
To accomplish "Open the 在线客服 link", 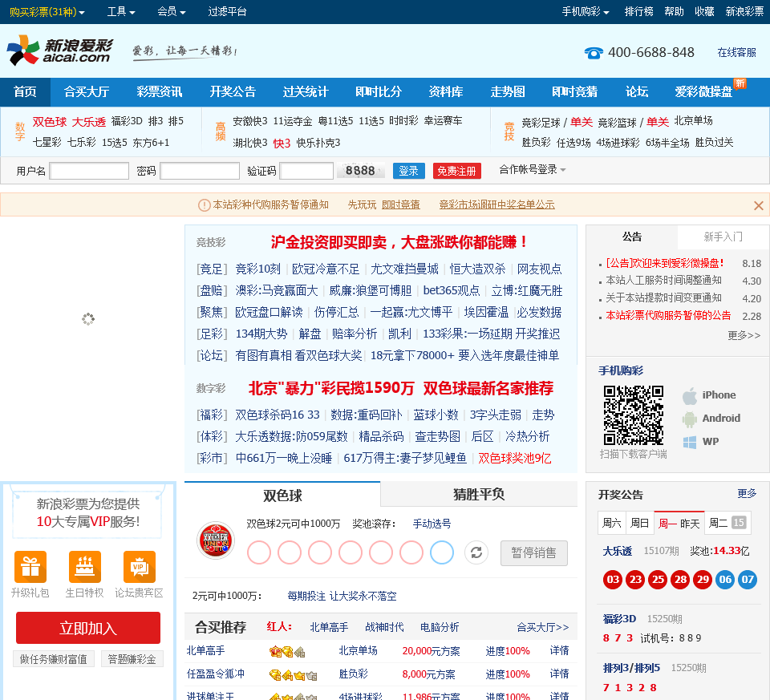I will [736, 53].
